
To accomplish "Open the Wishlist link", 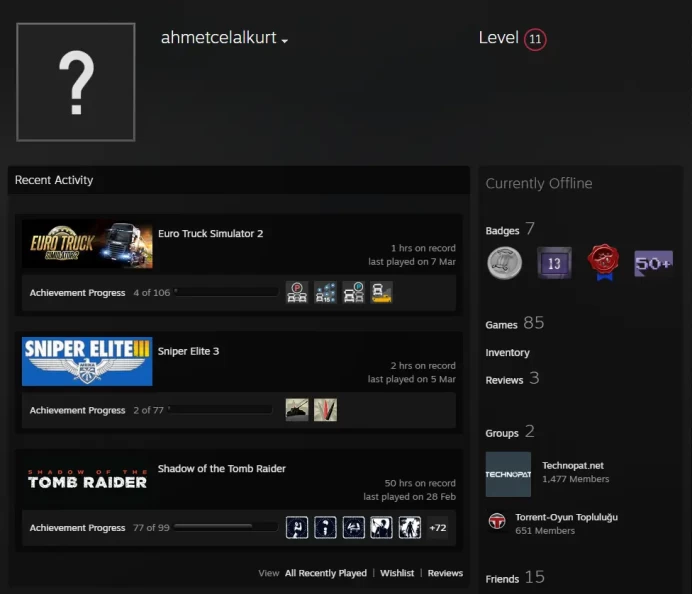I will click(397, 573).
